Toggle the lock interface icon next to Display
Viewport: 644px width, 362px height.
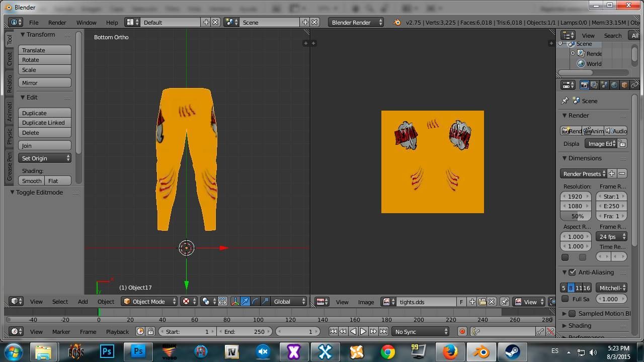622,144
